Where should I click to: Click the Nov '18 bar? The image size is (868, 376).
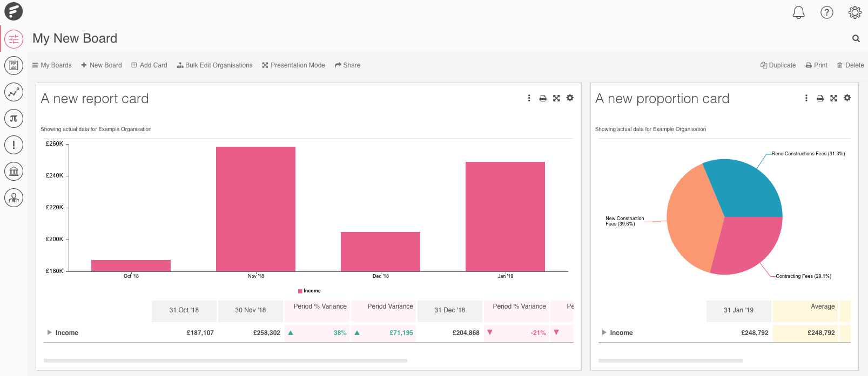255,209
